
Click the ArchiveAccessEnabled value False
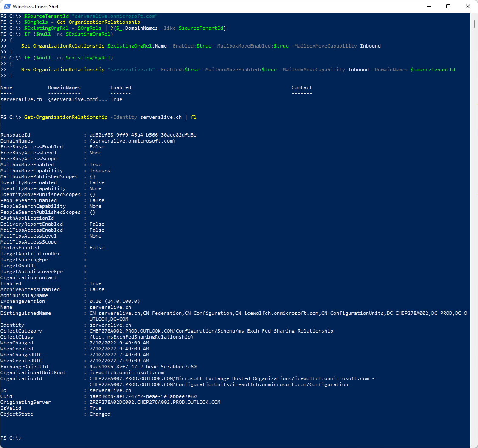[97, 289]
